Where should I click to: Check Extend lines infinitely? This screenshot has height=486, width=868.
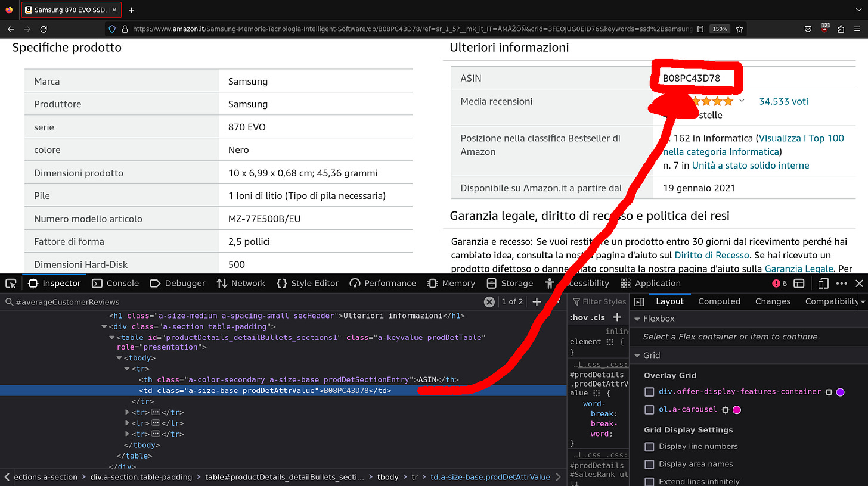pos(649,482)
